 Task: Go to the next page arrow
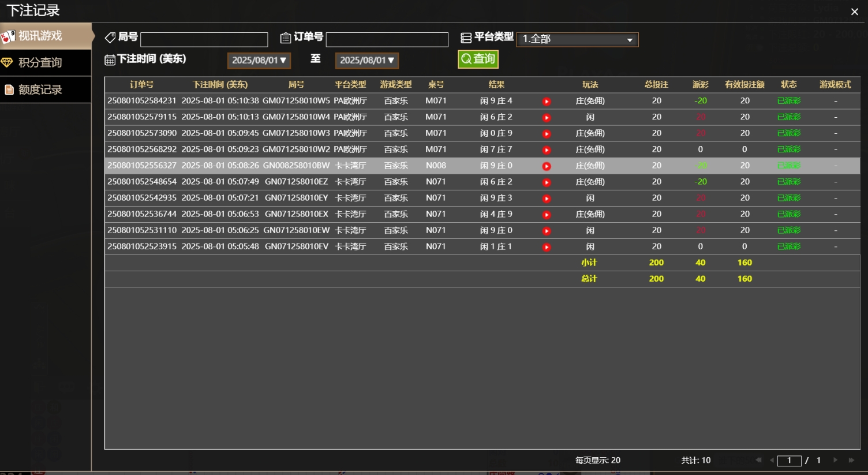(835, 460)
